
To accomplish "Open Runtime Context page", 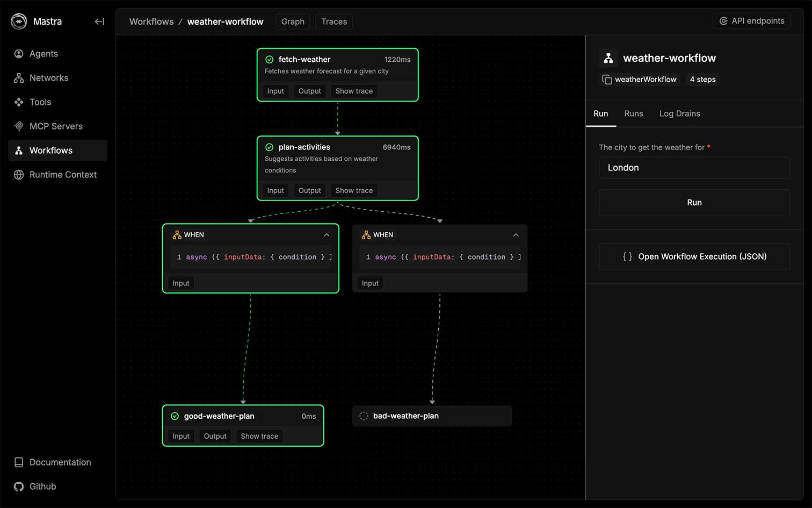I will click(x=57, y=175).
